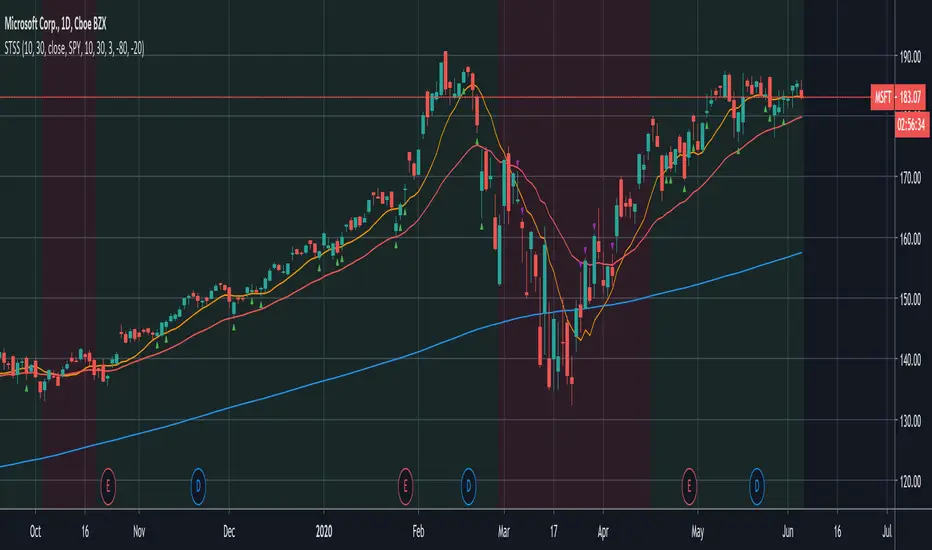The image size is (932, 550).
Task: Open the dividend marker D in late May
Action: click(x=757, y=486)
